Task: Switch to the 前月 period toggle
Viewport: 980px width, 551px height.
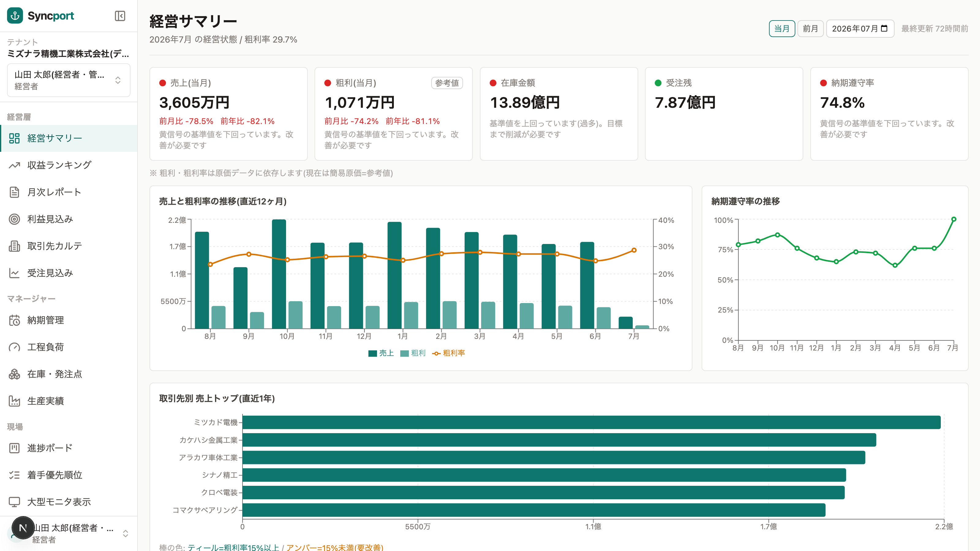Action: click(x=810, y=28)
